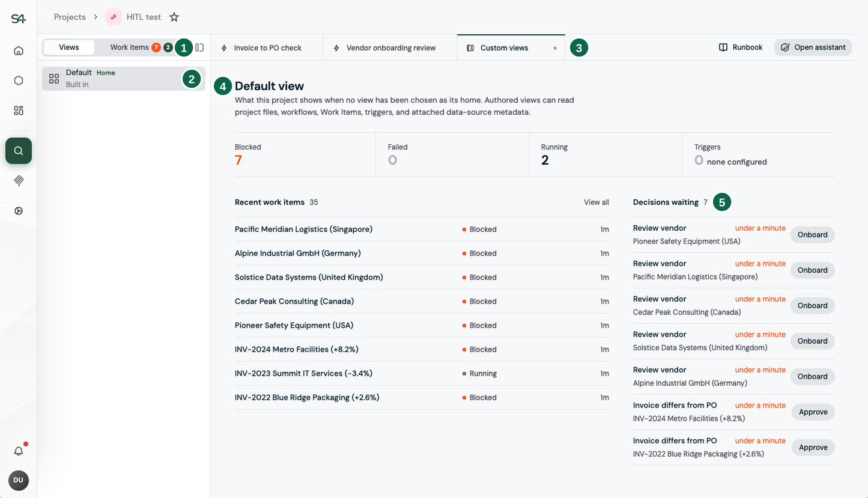Click HITL test in the breadcrumb
Screen dimensions: 868x498
(x=144, y=17)
